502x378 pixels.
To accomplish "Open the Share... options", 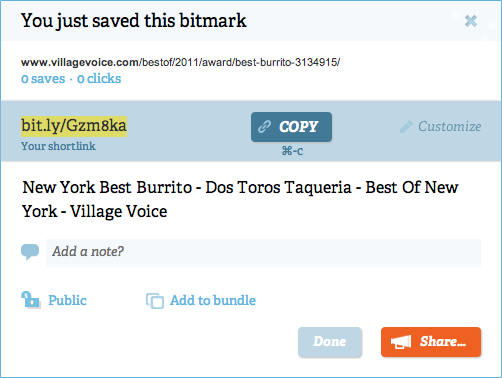I will pos(431,342).
